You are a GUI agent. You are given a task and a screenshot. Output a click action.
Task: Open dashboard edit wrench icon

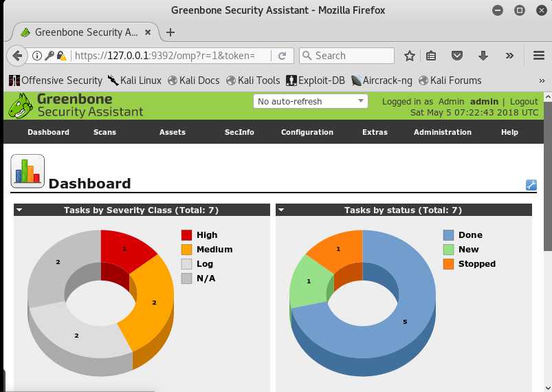pos(531,185)
